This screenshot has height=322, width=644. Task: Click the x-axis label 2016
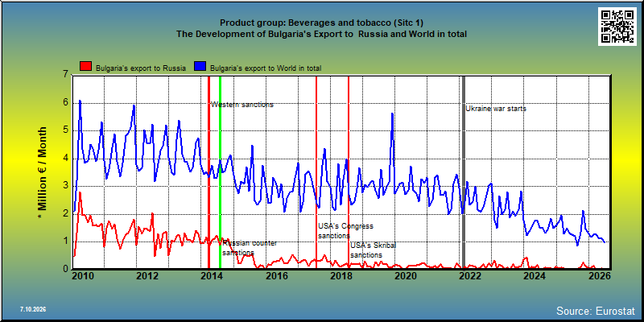tap(276, 275)
